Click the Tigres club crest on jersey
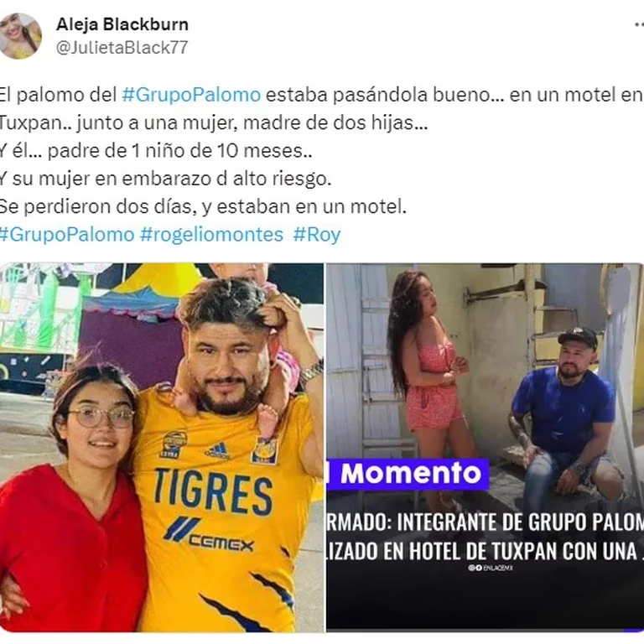 coord(264,450)
